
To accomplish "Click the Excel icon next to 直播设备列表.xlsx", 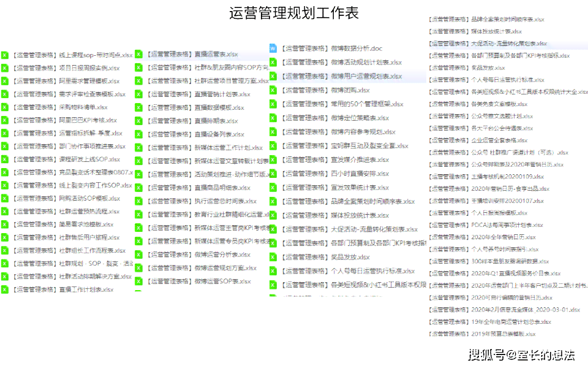I will coord(139,134).
